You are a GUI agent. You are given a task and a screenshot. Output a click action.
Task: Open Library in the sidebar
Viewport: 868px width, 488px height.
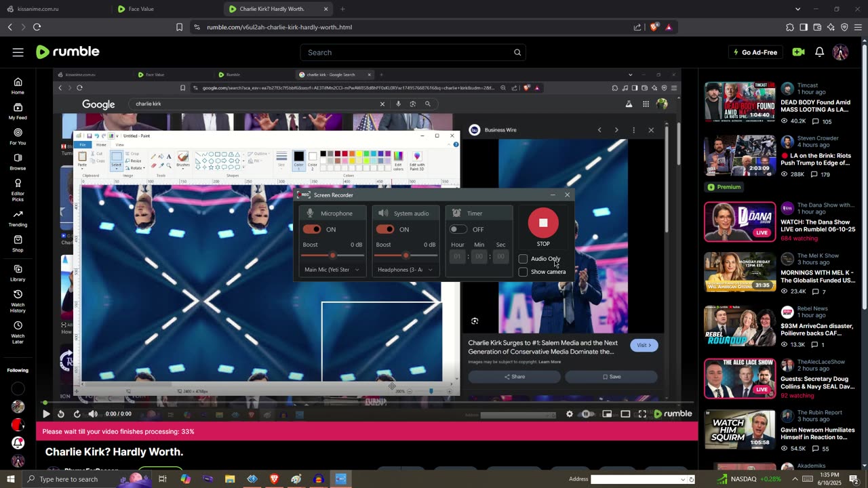click(18, 273)
